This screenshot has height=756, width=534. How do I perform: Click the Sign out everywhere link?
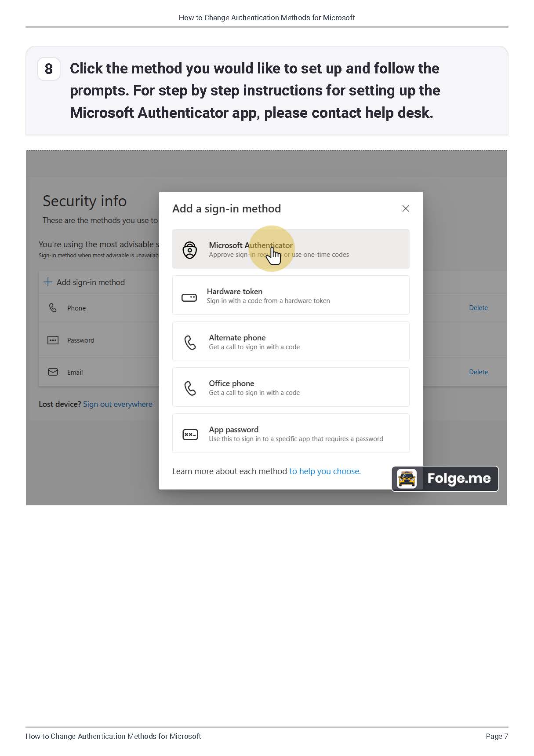pos(118,404)
